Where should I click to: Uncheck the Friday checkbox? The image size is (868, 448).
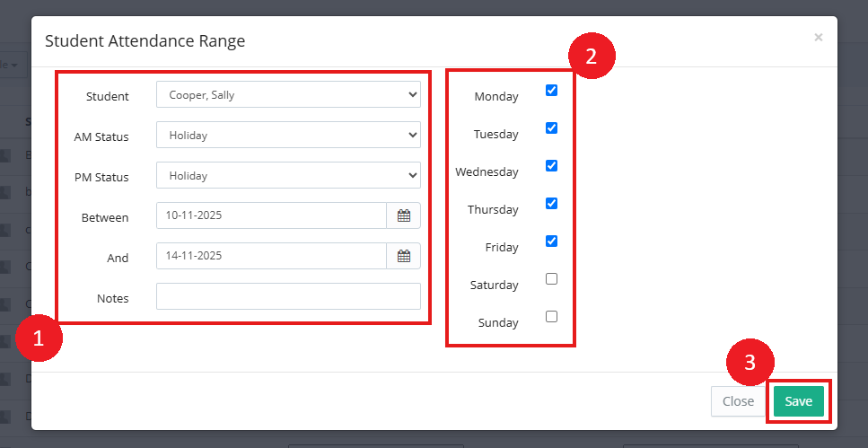click(551, 242)
